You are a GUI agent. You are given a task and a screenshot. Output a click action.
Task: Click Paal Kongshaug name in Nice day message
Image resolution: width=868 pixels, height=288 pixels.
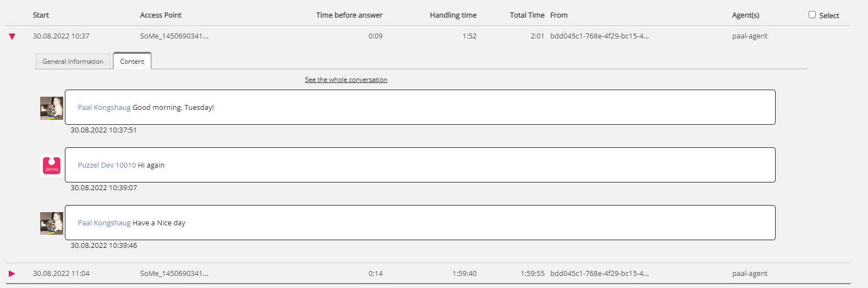(x=104, y=223)
